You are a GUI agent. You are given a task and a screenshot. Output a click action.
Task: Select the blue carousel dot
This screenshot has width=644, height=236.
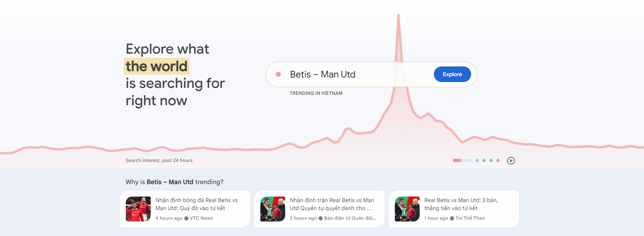click(477, 160)
